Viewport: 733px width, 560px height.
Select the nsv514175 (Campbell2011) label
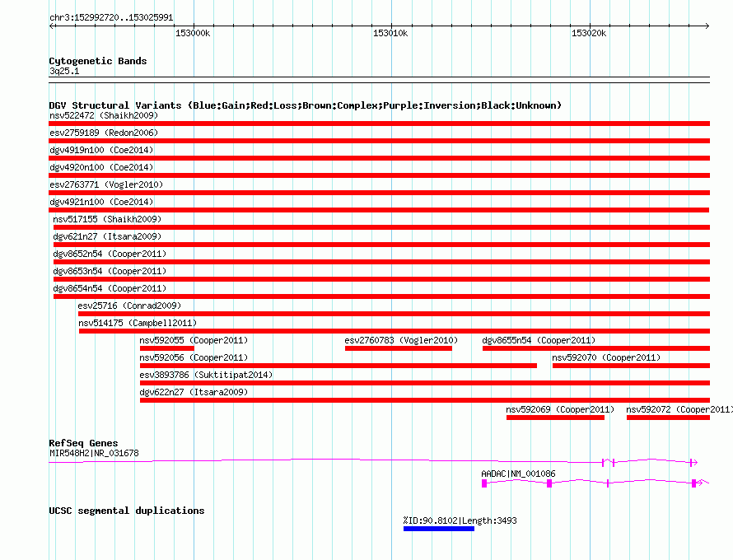tap(138, 323)
